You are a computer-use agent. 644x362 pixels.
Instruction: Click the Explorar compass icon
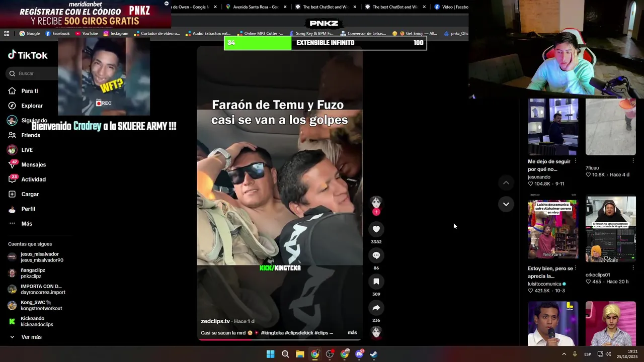click(12, 106)
